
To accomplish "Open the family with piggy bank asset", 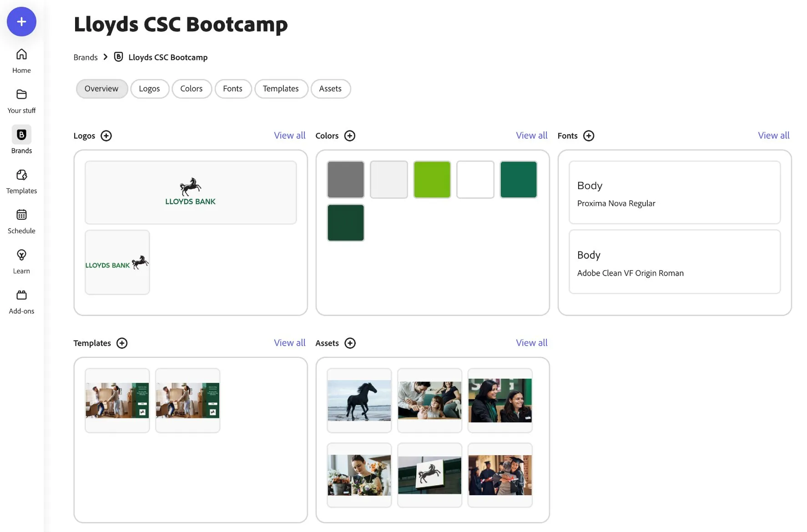I will pyautogui.click(x=429, y=401).
